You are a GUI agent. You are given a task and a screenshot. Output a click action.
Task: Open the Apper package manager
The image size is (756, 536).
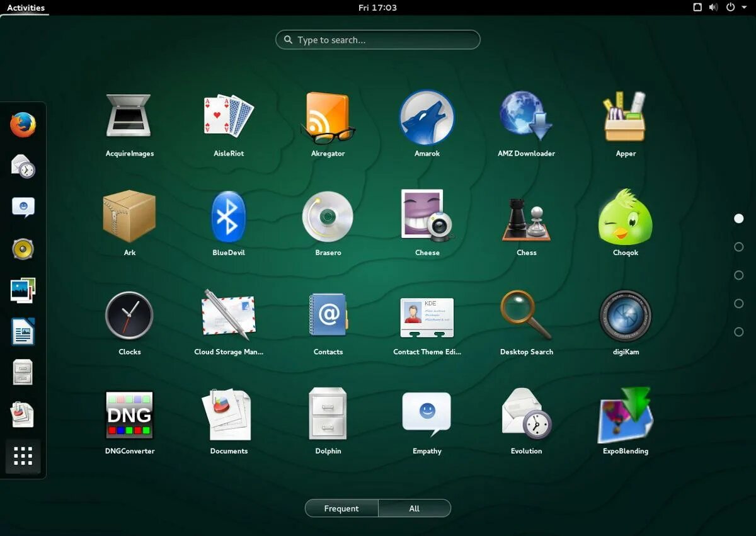pos(626,117)
